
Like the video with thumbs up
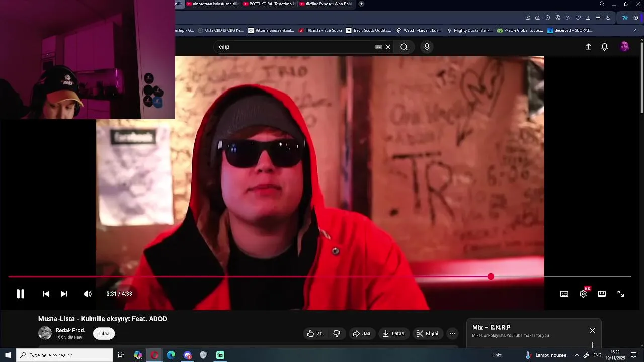tap(315, 333)
